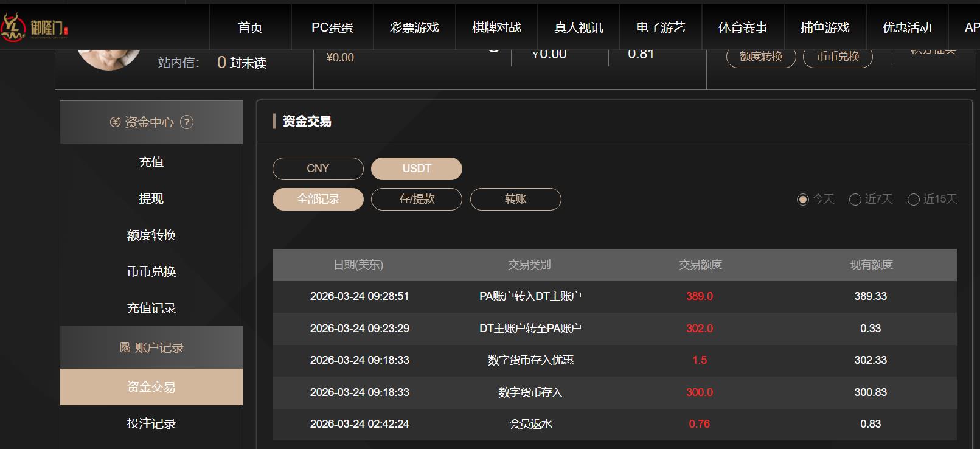The height and width of the screenshot is (449, 980).
Task: Click the 额度转换 button at the top
Action: 760,57
